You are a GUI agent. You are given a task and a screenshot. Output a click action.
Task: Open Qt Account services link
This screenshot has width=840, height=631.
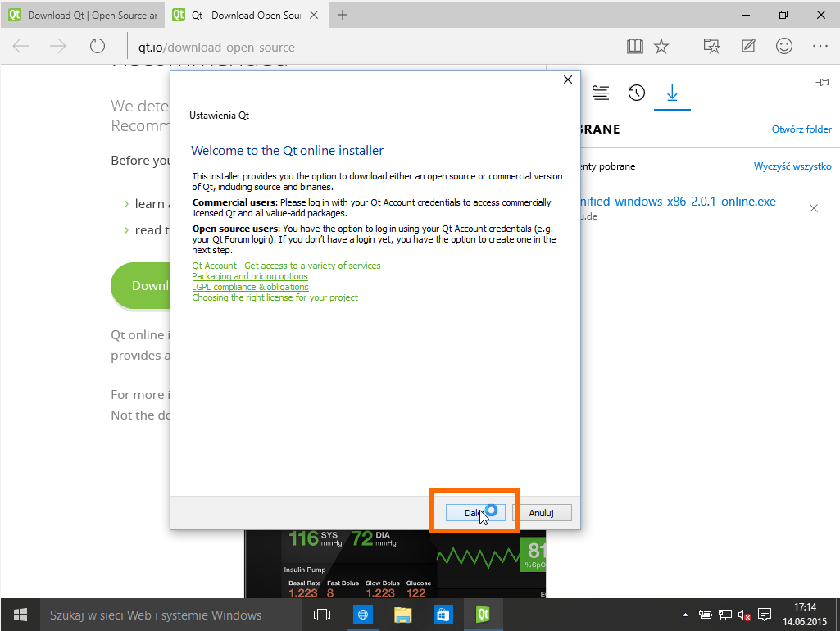tap(286, 266)
